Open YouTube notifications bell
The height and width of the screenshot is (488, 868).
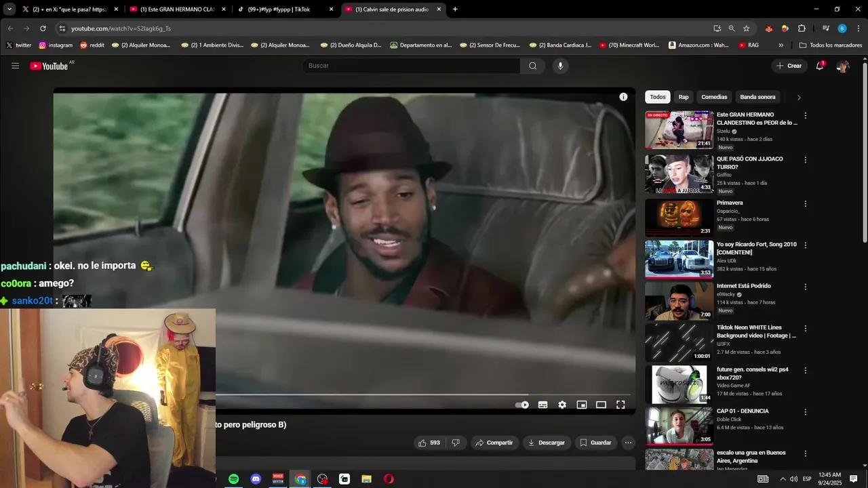pyautogui.click(x=820, y=66)
